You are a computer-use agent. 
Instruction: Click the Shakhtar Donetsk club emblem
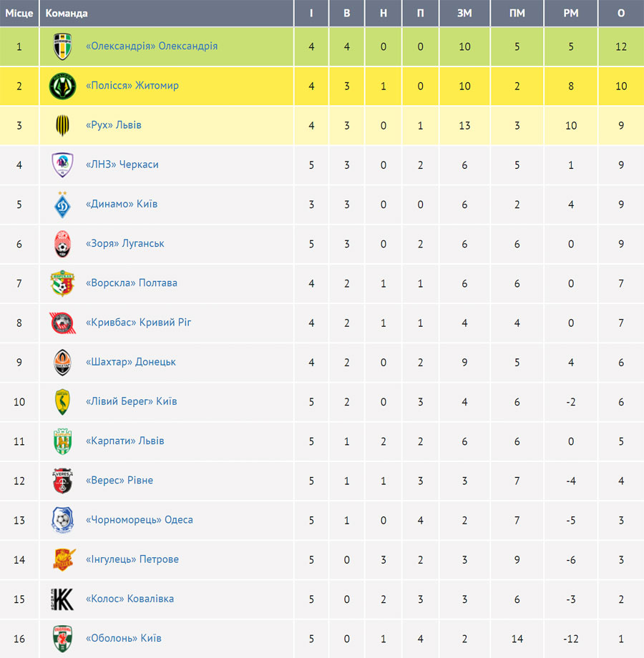click(x=62, y=362)
